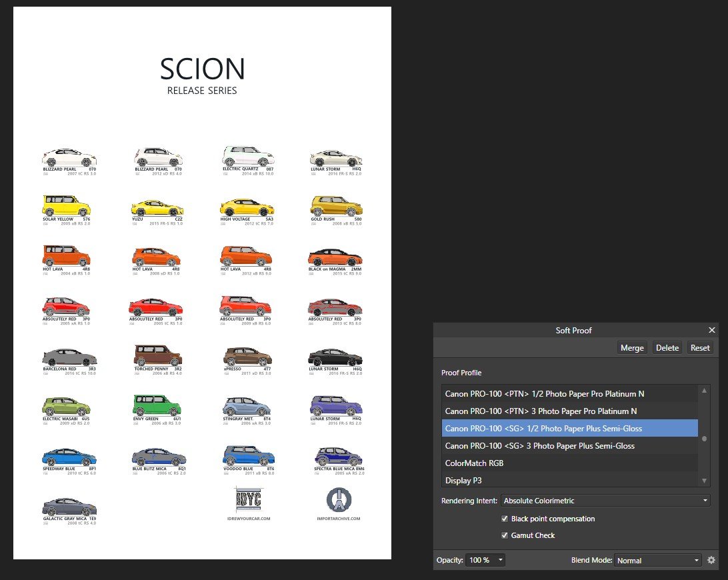Image resolution: width=728 pixels, height=580 pixels.
Task: Click the Opacity value field
Action: (480, 560)
